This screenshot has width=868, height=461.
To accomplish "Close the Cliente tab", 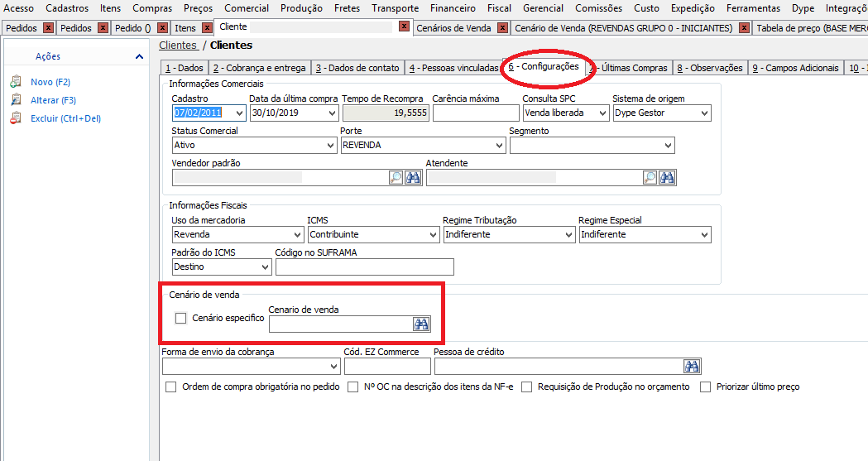I will [x=405, y=26].
